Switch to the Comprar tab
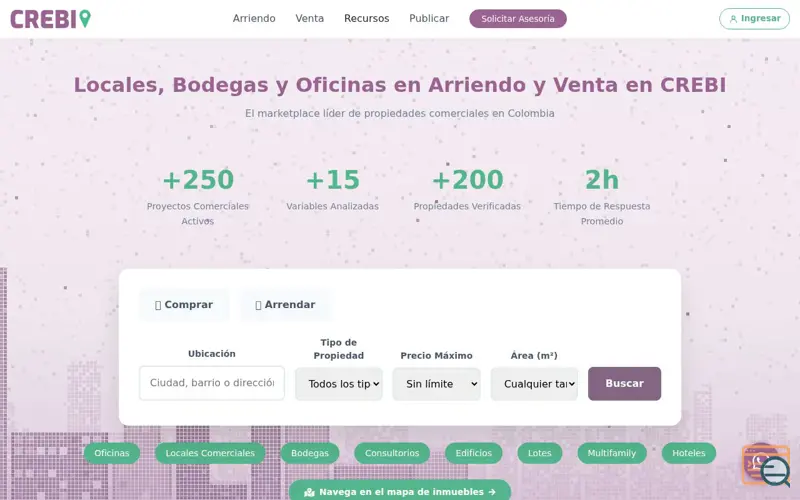The image size is (800, 500). coord(184,305)
